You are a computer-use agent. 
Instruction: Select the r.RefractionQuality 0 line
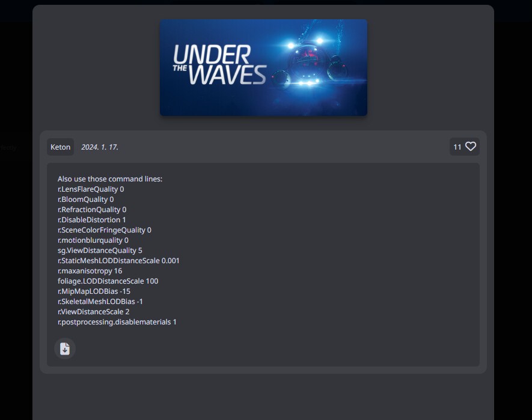tap(91, 209)
